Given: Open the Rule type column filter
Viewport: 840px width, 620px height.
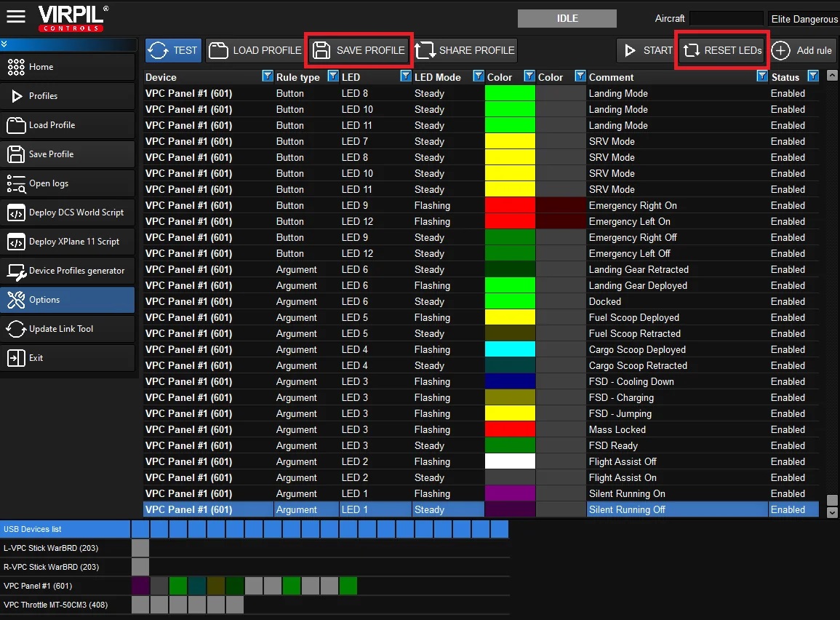Looking at the screenshot, I should 332,76.
